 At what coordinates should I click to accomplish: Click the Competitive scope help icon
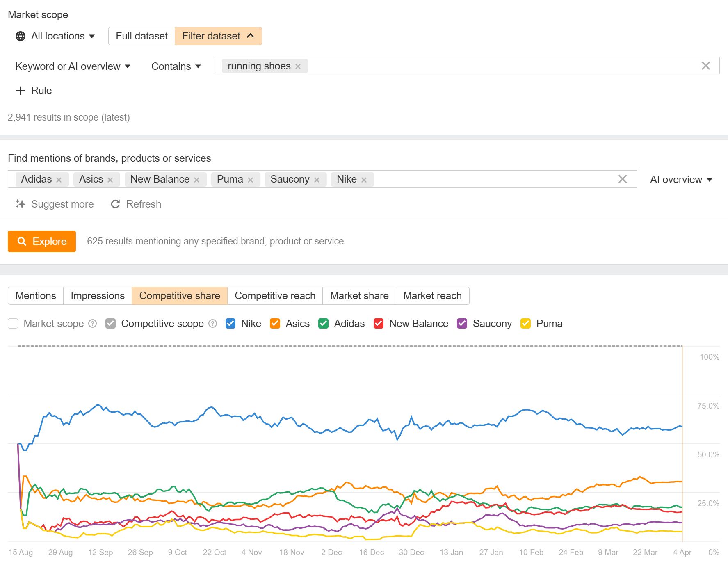212,324
